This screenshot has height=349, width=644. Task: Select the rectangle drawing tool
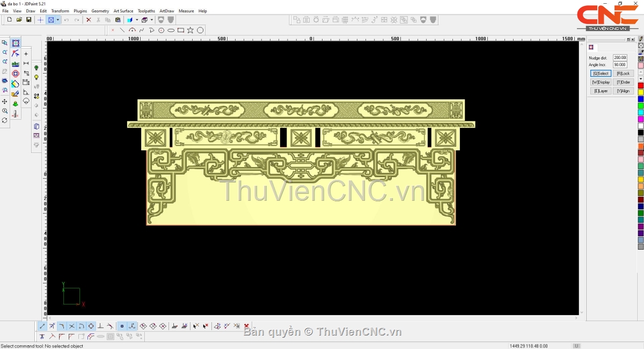point(181,30)
